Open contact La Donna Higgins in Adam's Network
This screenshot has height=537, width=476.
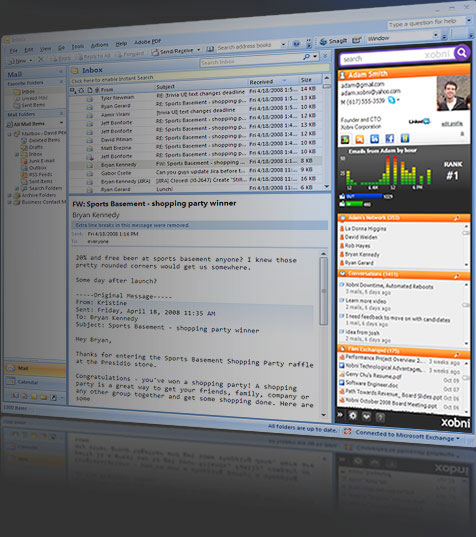click(365, 228)
